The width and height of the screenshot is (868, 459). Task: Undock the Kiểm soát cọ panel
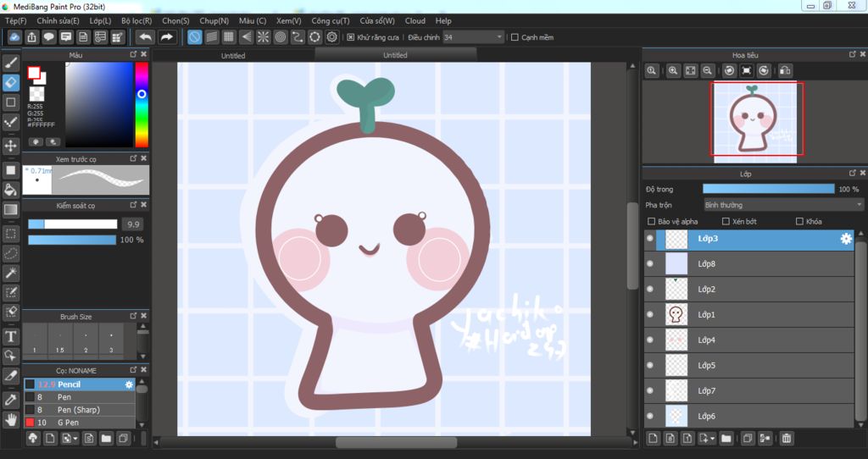(x=133, y=205)
